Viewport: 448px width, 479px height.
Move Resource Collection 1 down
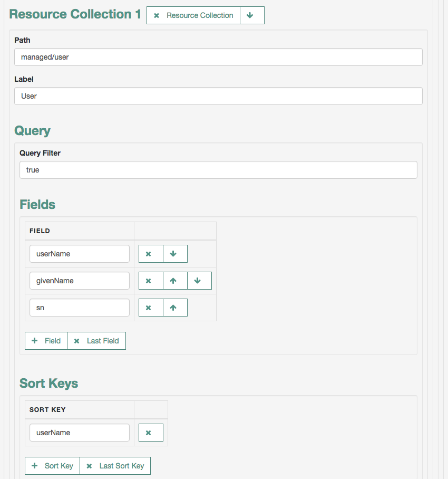coord(252,15)
